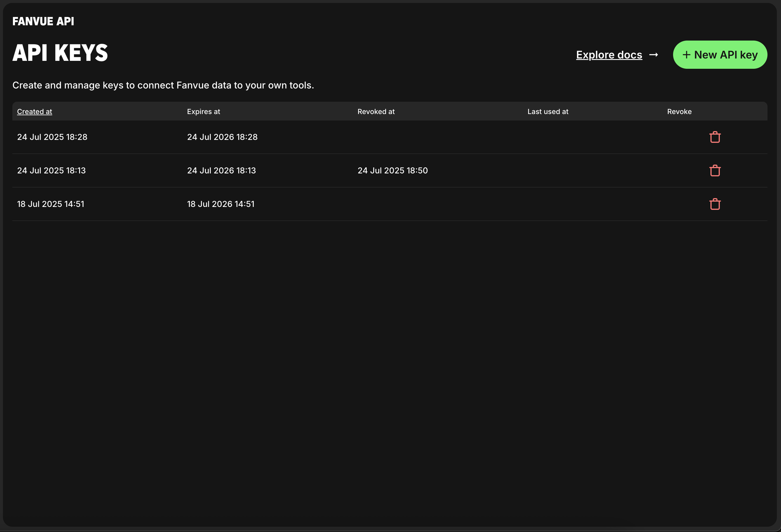Select created date 24 Jul 2025 18:13

point(51,170)
